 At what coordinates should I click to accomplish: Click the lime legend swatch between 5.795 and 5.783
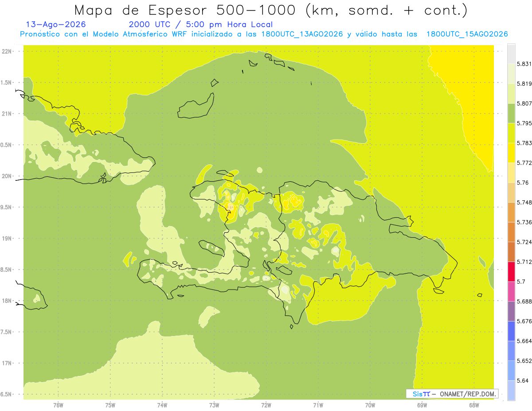[511, 133]
